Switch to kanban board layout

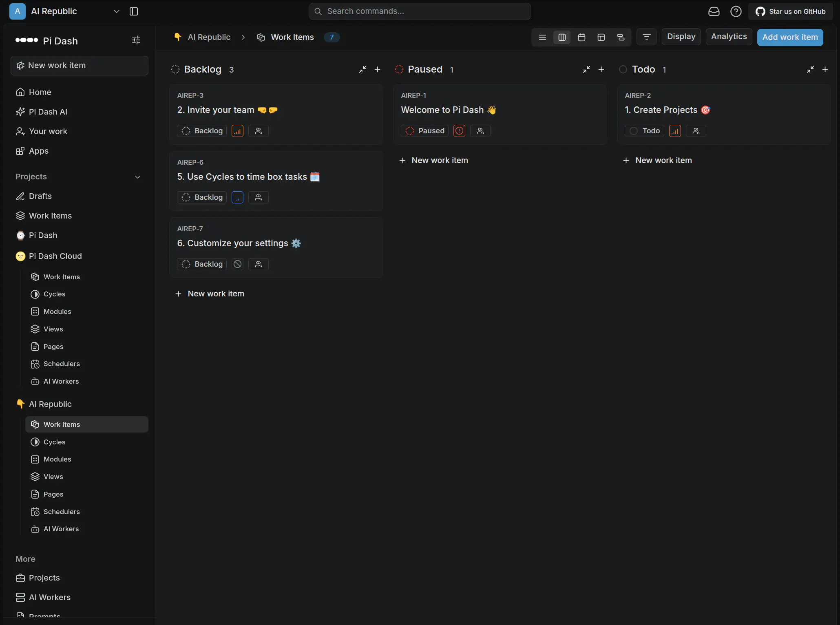[562, 37]
